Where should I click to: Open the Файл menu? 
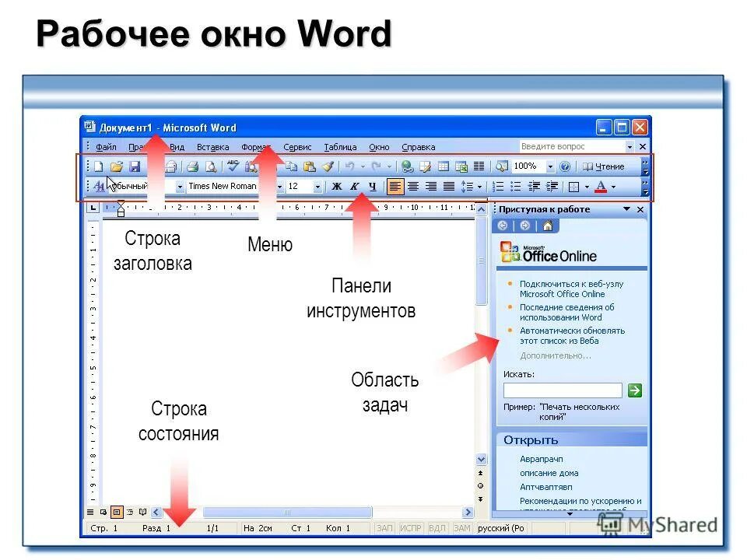106,147
